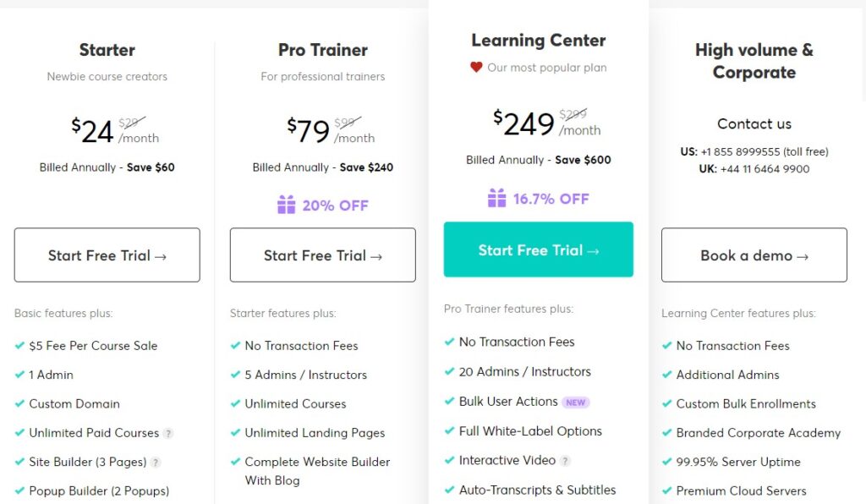Click the question mark beside Interactive Video
Image resolution: width=866 pixels, height=504 pixels.
coord(564,461)
